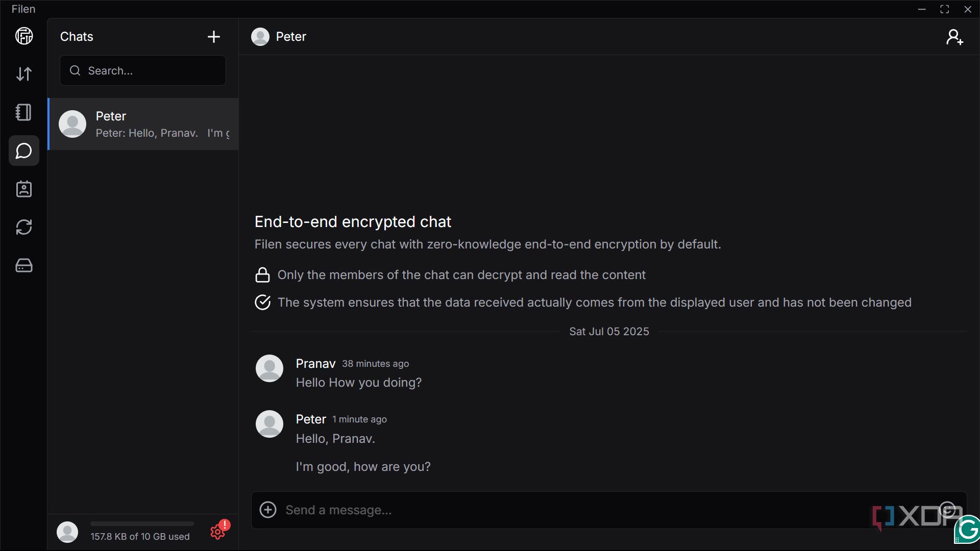Click the Search chats field
Image resolution: width=980 pixels, height=551 pixels.
click(x=143, y=70)
